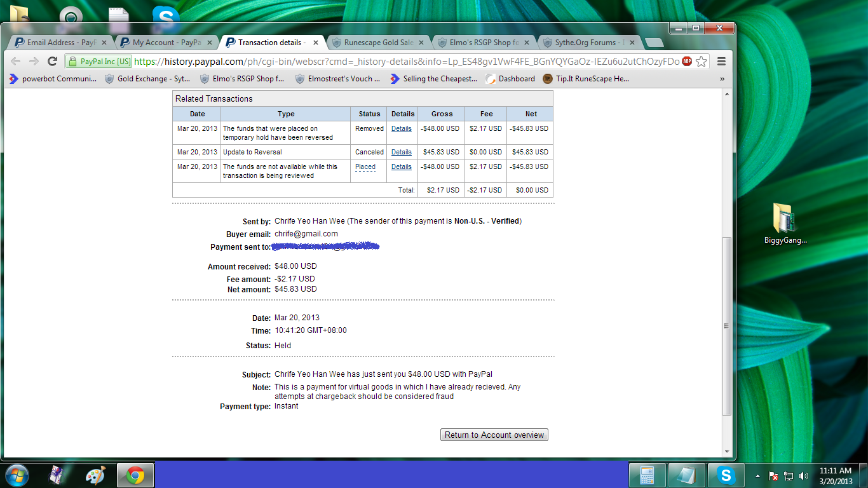Click the Placed status link
The width and height of the screenshot is (868, 488).
tap(365, 166)
